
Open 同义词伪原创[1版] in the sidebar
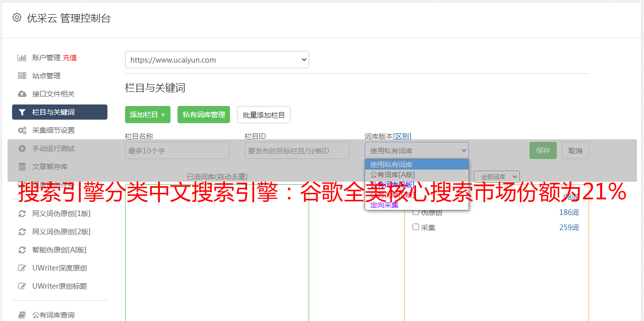(62, 213)
